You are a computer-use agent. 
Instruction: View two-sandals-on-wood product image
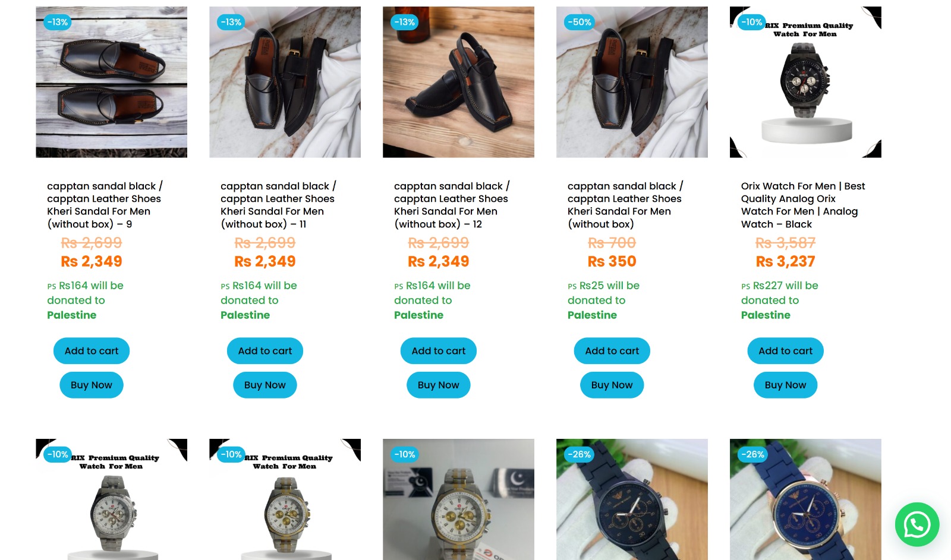pyautogui.click(x=111, y=82)
